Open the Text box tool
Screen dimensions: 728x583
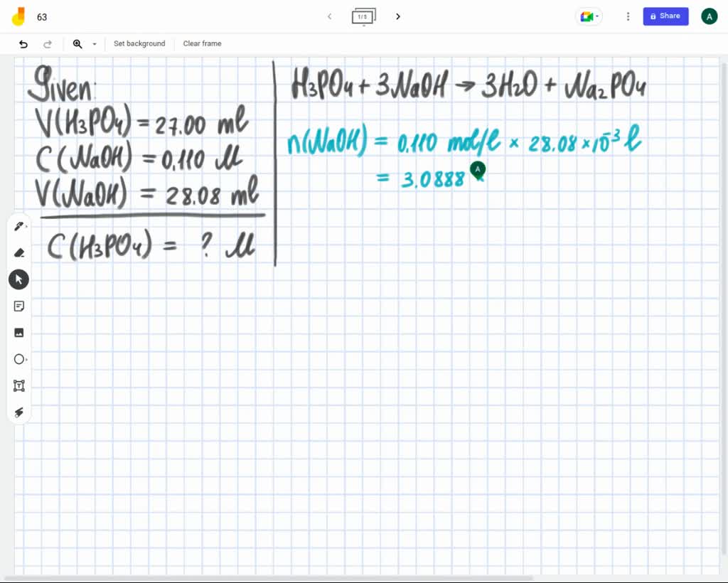[18, 385]
